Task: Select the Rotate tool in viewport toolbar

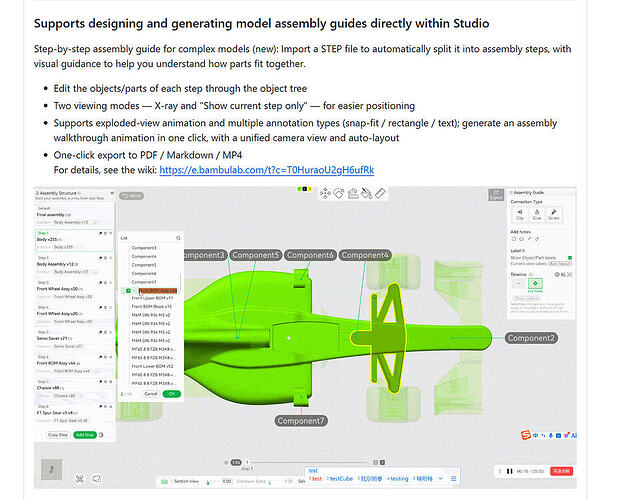Action: tap(339, 194)
